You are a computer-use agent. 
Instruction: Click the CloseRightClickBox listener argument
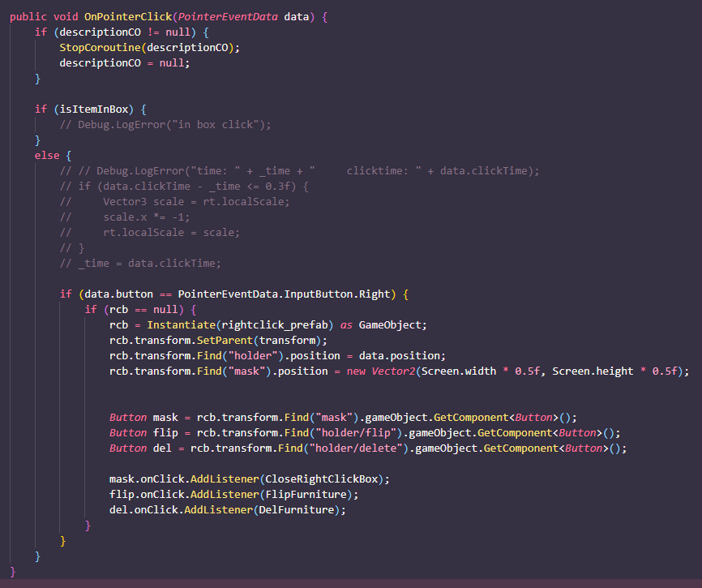tap(322, 479)
